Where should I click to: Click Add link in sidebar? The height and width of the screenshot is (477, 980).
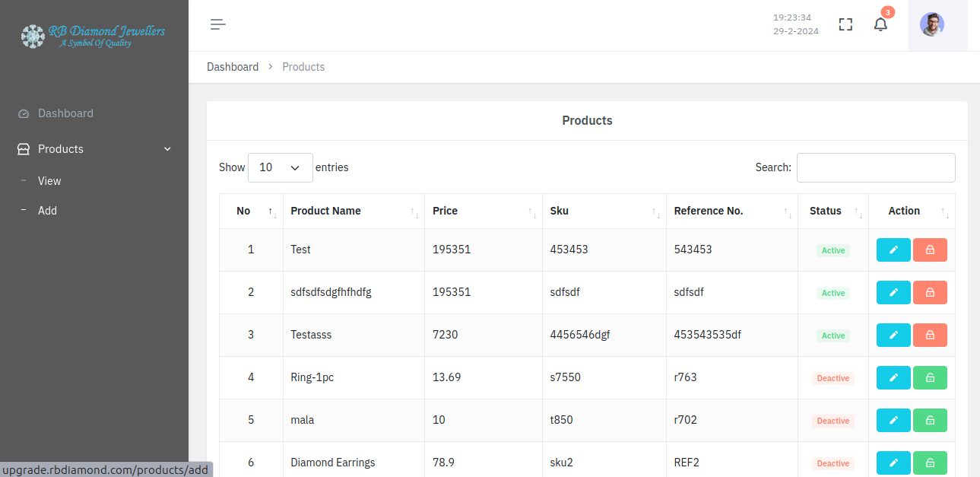47,211
